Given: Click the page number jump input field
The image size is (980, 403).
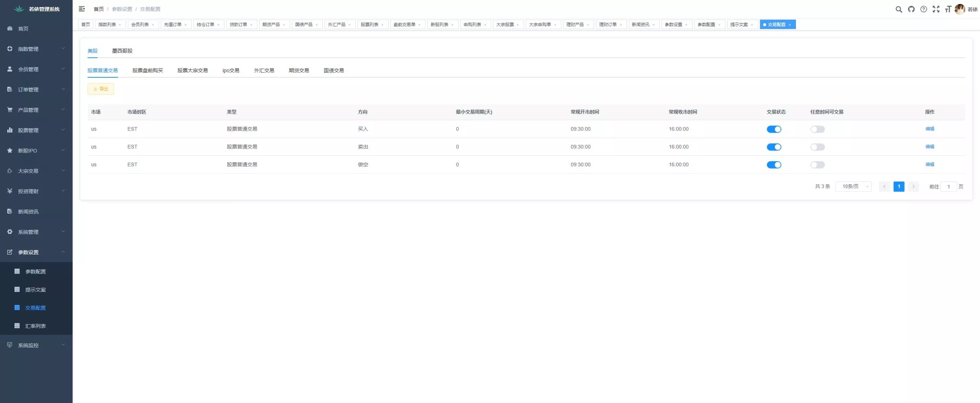Looking at the screenshot, I should click(x=948, y=186).
